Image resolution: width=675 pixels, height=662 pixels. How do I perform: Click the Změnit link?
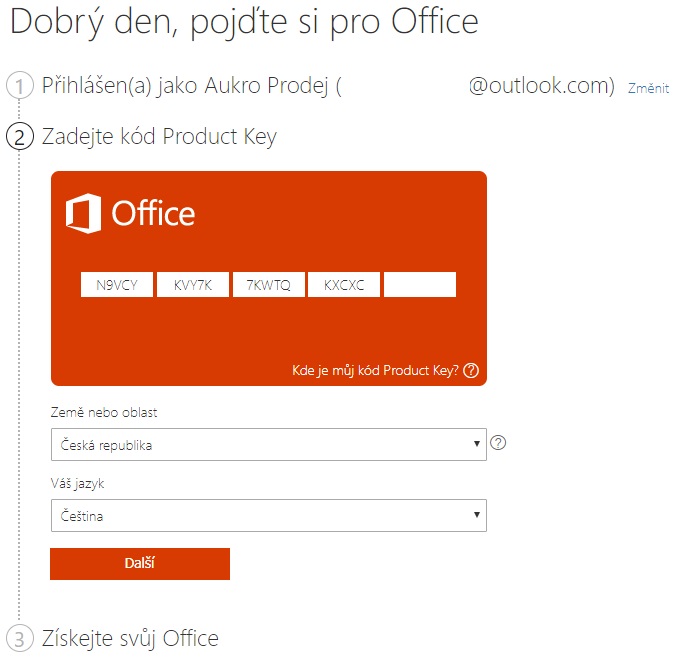[x=648, y=88]
